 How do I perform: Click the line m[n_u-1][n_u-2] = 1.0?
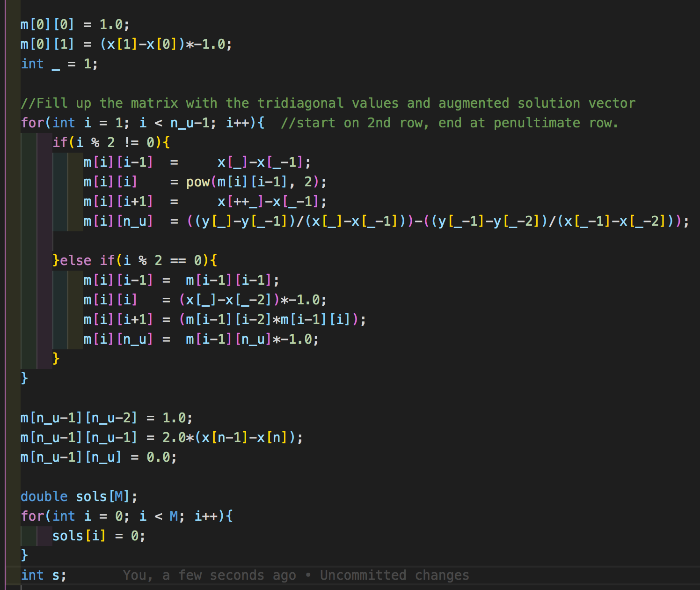pos(106,418)
